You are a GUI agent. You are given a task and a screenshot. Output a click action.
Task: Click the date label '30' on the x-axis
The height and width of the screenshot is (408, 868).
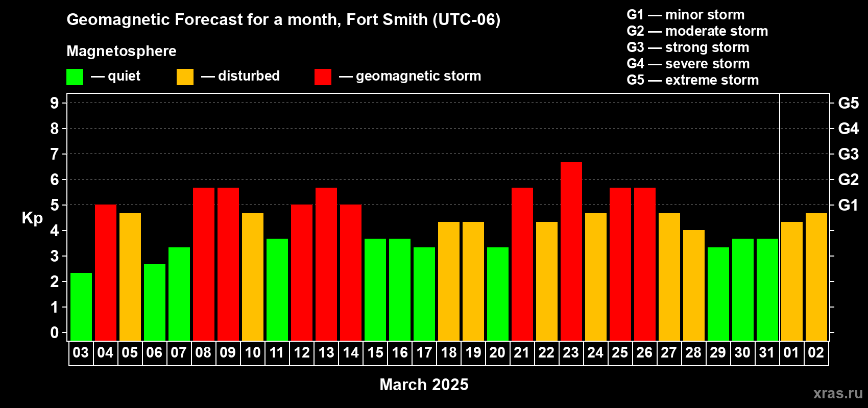742,353
